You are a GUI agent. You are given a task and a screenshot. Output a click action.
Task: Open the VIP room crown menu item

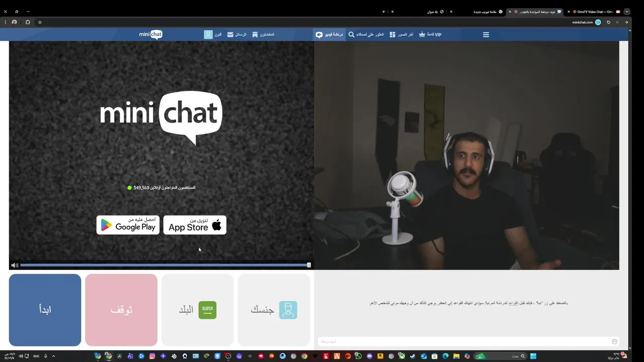430,35
